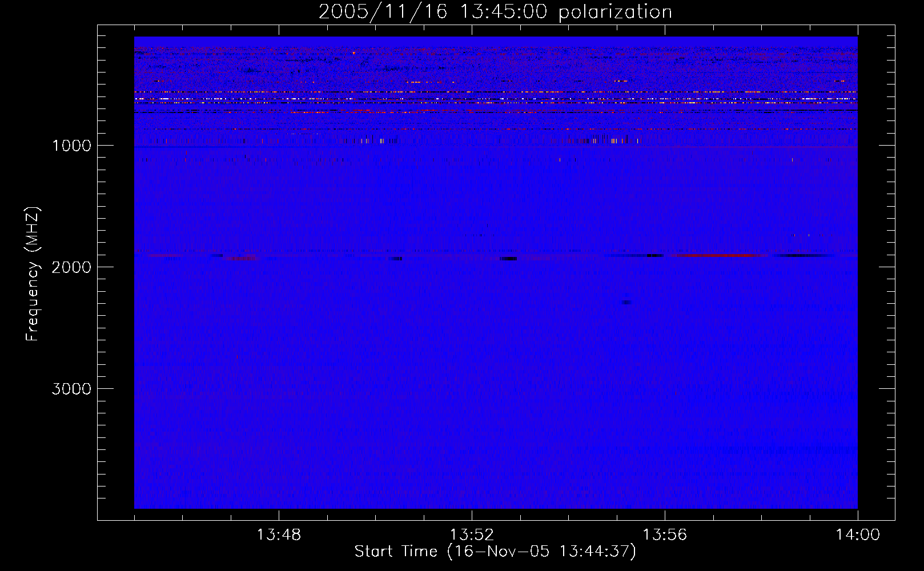Click the 'Frequency (MHZ)' axis title

[32, 274]
